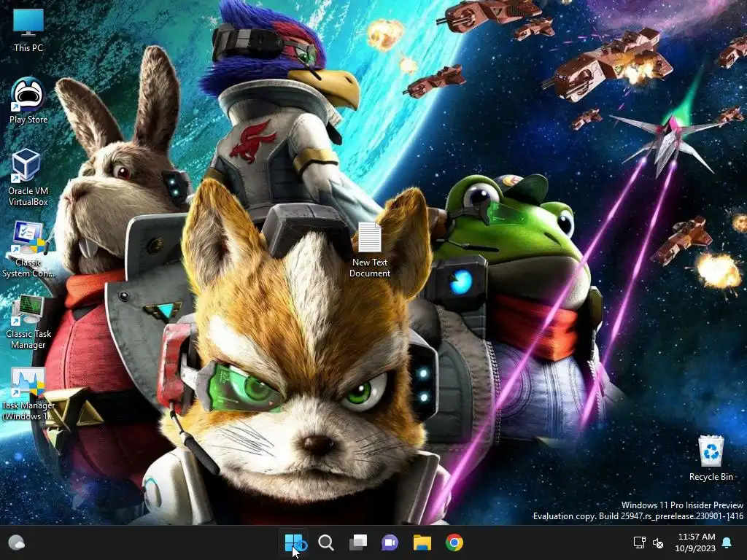
Task: Open the Play Store desktop shortcut
Action: pyautogui.click(x=28, y=101)
